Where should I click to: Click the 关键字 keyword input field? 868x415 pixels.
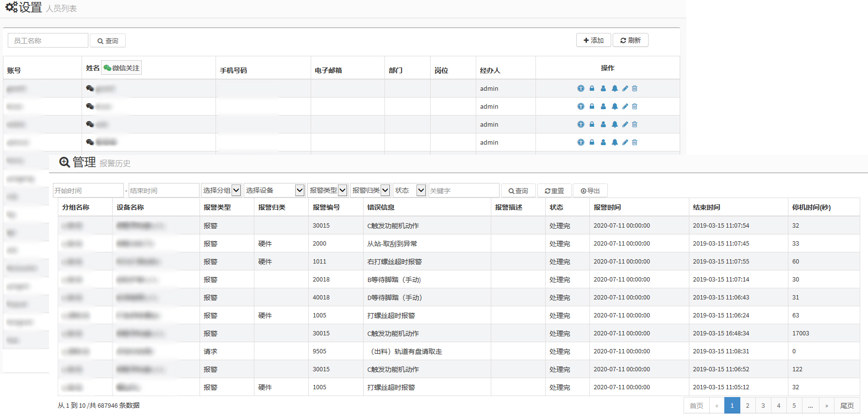point(463,191)
